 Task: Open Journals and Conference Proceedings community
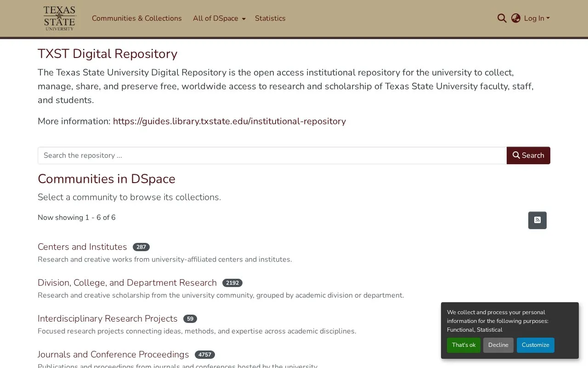pyautogui.click(x=113, y=355)
